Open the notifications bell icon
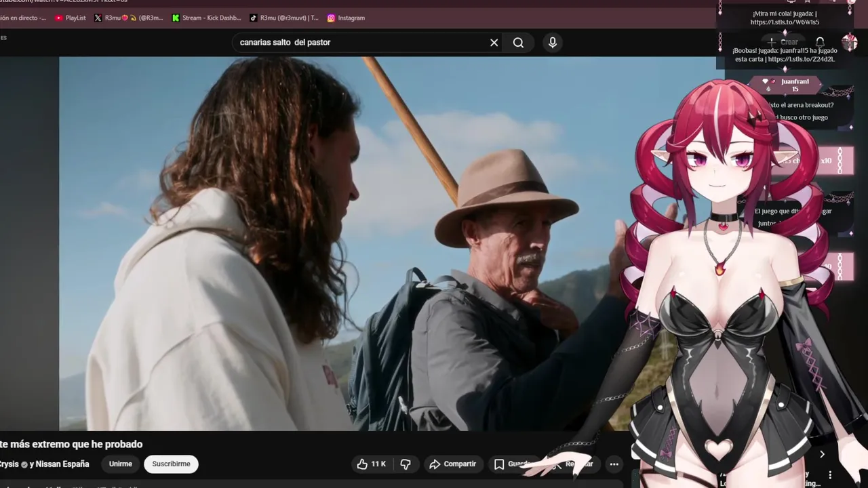 click(820, 42)
